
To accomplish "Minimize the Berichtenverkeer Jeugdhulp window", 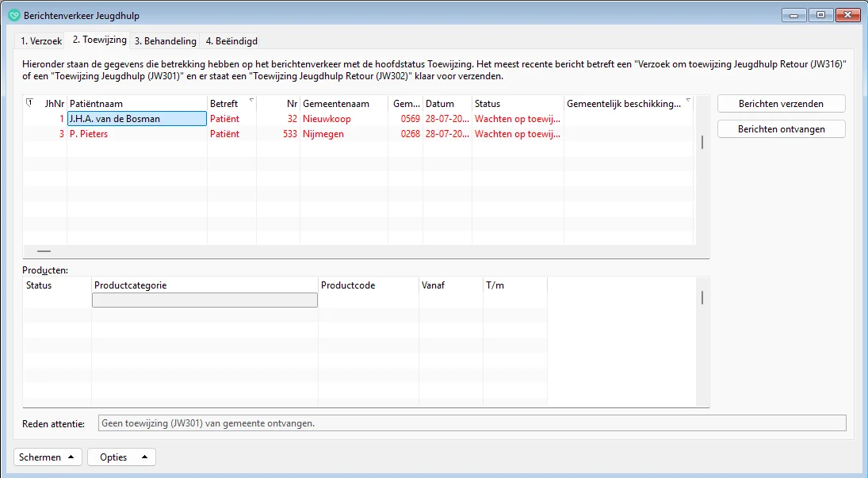I will tap(793, 14).
